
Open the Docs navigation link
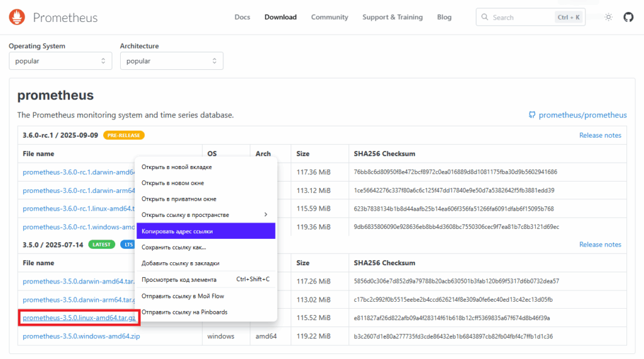242,17
